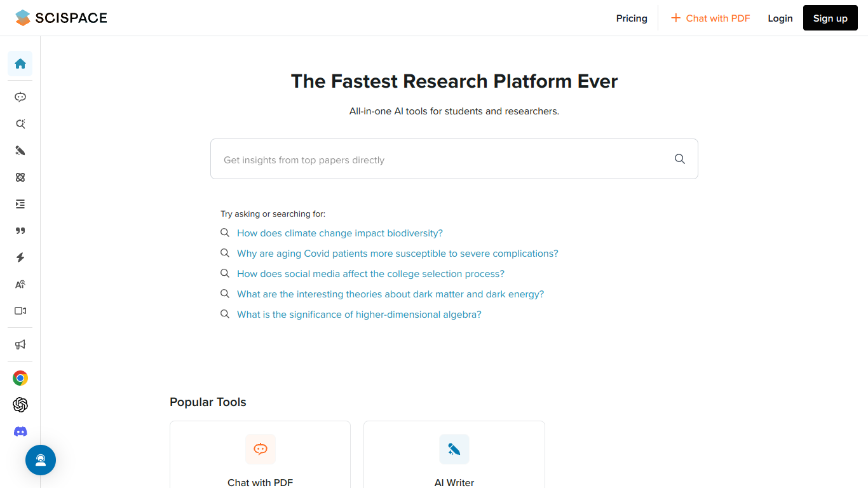Click the Sign up button
The width and height of the screenshot is (868, 488).
point(831,18)
